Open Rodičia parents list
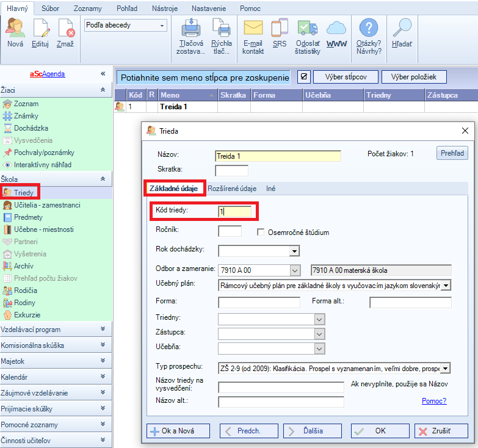Image resolution: width=478 pixels, height=448 pixels. (x=25, y=290)
